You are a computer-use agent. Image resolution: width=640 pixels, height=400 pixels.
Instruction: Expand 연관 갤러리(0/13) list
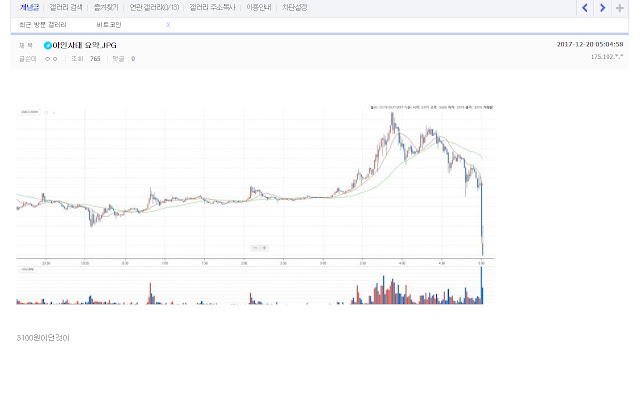(154, 7)
